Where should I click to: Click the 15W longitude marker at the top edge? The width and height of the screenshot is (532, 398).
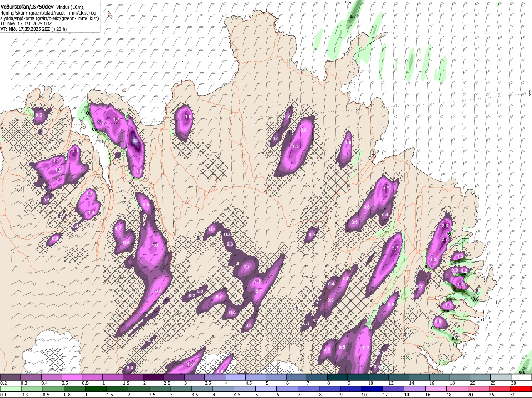348,2
